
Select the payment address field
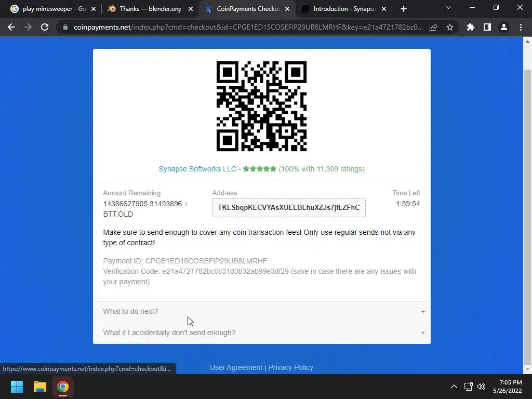pos(289,208)
